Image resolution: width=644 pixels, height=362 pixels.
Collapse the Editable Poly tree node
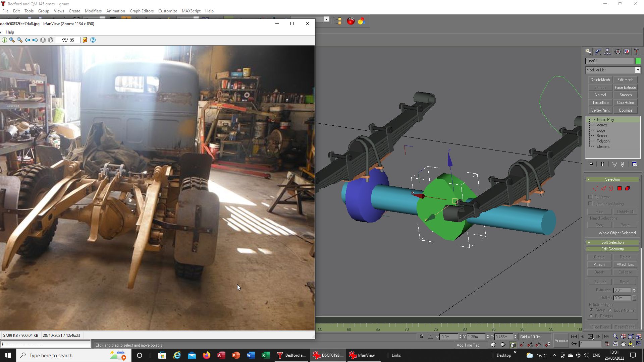[x=589, y=120]
